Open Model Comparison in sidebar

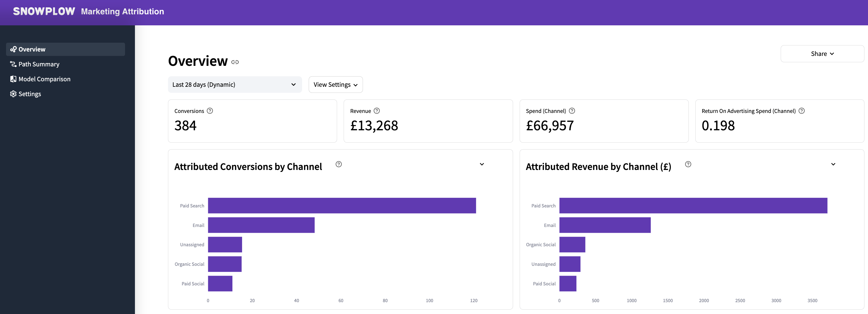pyautogui.click(x=44, y=79)
